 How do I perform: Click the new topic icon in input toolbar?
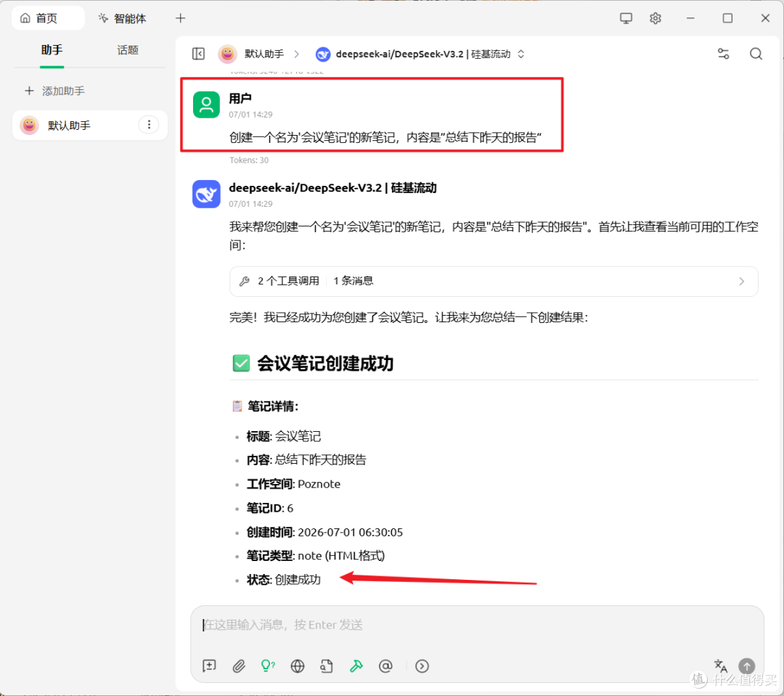[209, 666]
